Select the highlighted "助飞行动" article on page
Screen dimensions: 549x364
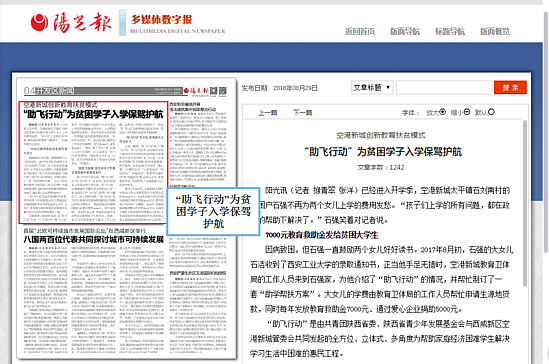click(93, 162)
